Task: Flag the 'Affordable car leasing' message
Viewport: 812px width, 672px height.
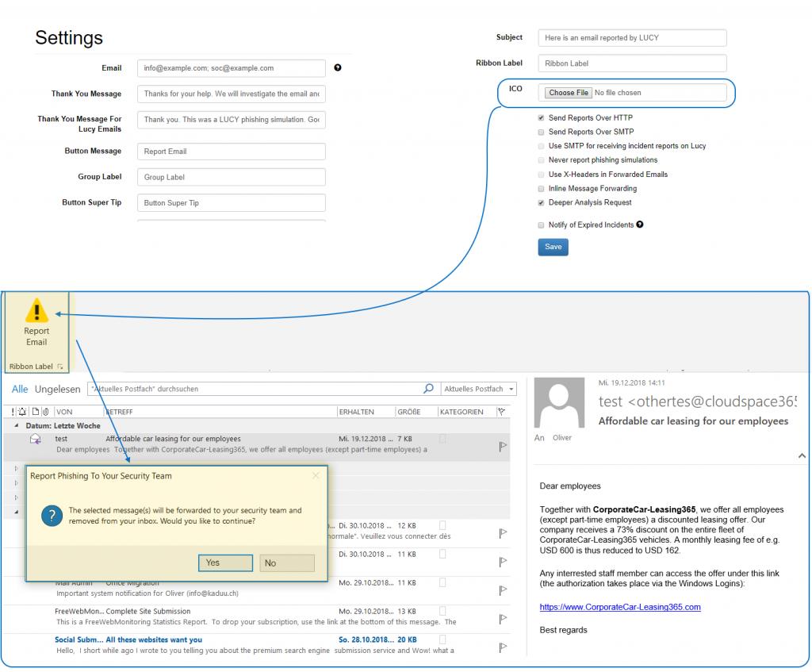Action: [503, 447]
